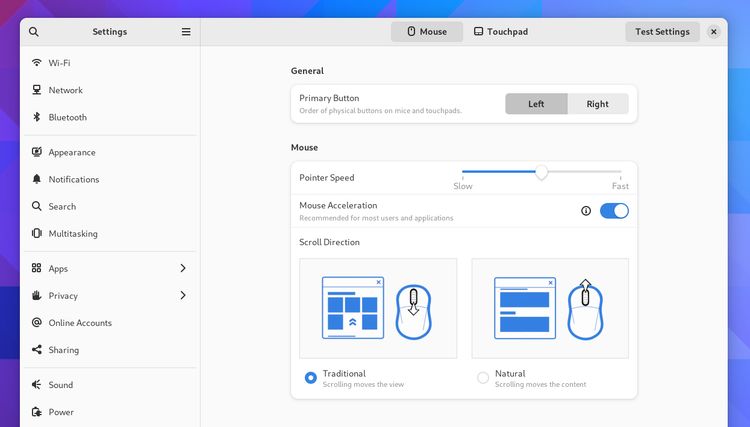Open Online Accounts in the sidebar
750x427 pixels.
(x=80, y=323)
